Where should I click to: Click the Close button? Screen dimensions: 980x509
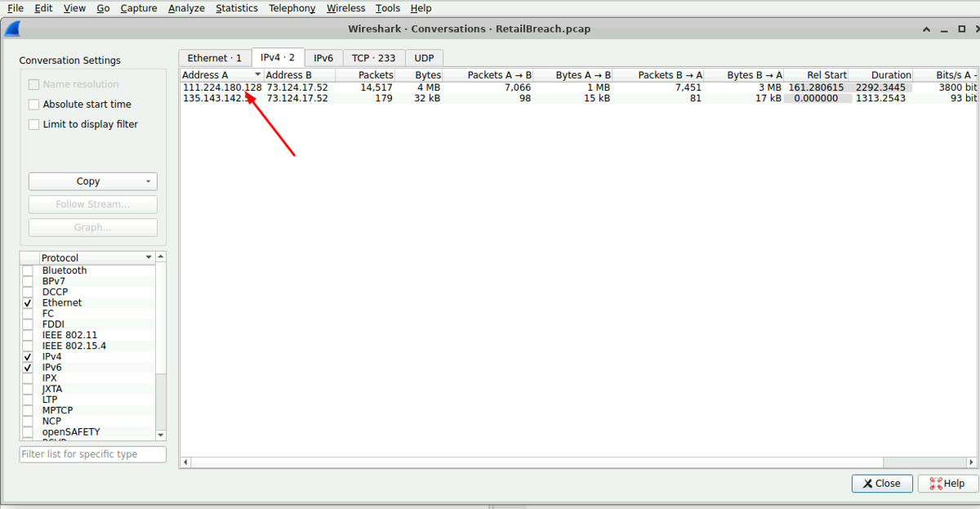(x=882, y=483)
